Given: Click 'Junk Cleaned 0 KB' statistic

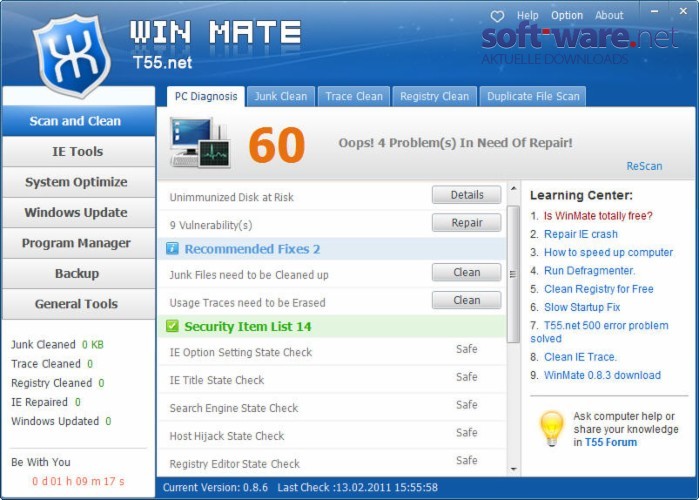Looking at the screenshot, I should coord(57,344).
